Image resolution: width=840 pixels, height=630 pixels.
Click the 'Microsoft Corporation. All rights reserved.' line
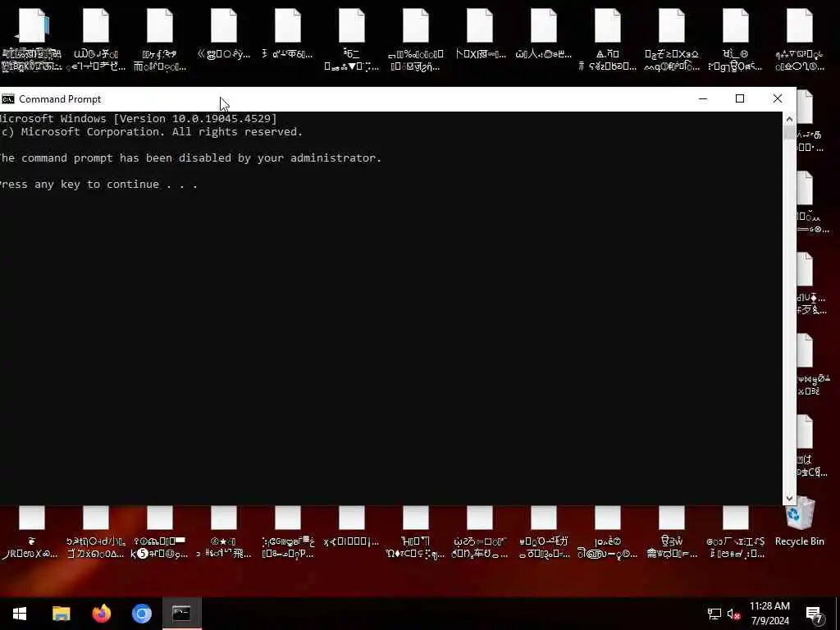point(151,132)
